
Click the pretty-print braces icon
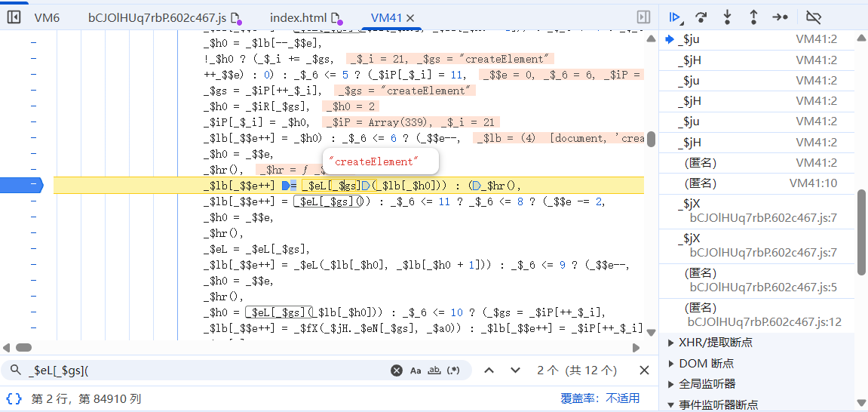pyautogui.click(x=14, y=398)
